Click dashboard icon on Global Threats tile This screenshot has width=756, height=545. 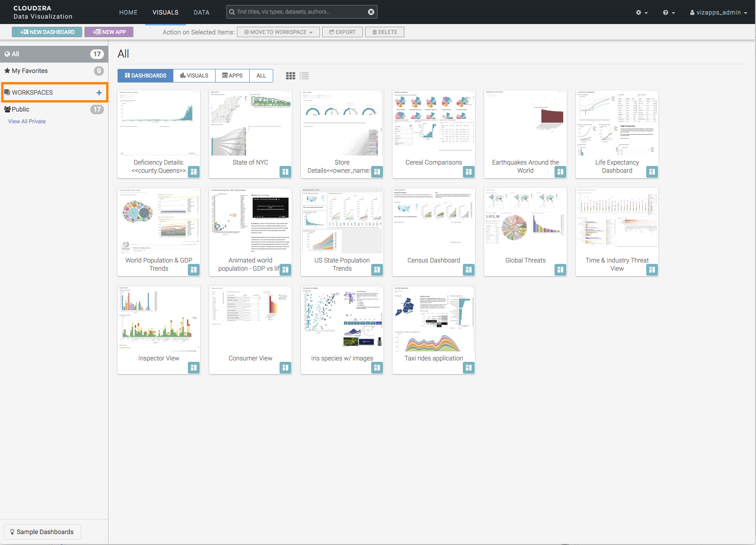pyautogui.click(x=560, y=270)
